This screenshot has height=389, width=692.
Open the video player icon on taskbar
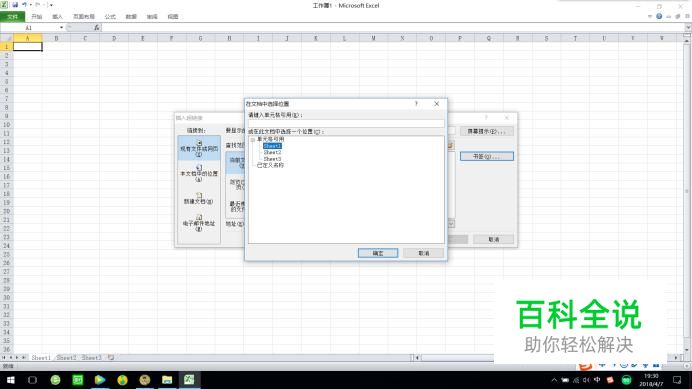click(100, 380)
